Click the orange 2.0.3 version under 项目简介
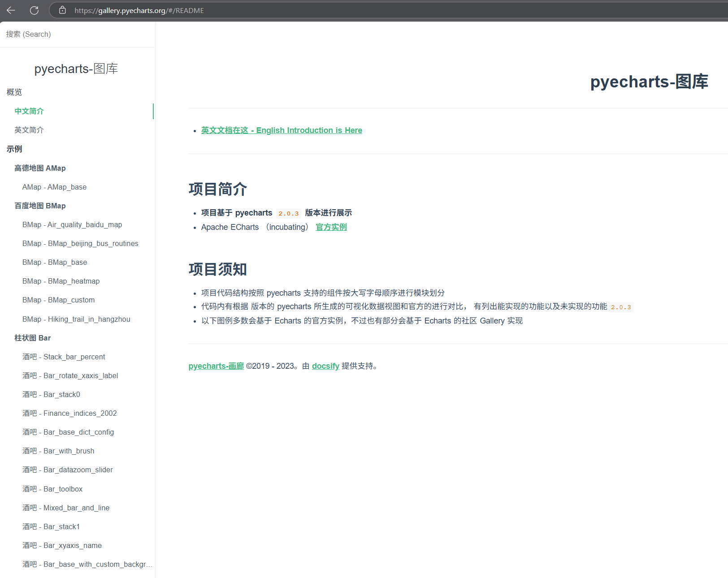Viewport: 728px width, 578px height. [288, 214]
